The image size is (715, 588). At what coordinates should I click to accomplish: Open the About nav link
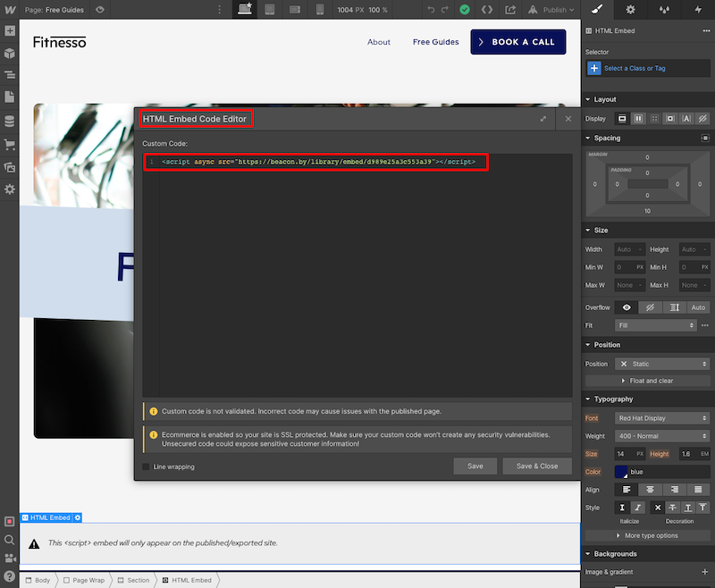coord(379,42)
